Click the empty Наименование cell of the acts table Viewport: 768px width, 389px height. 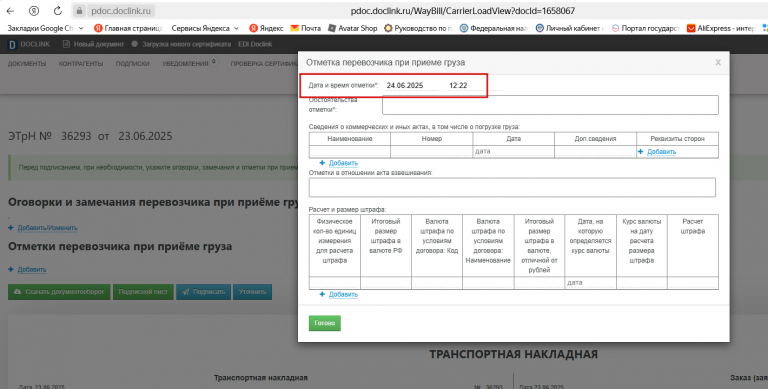click(350, 151)
